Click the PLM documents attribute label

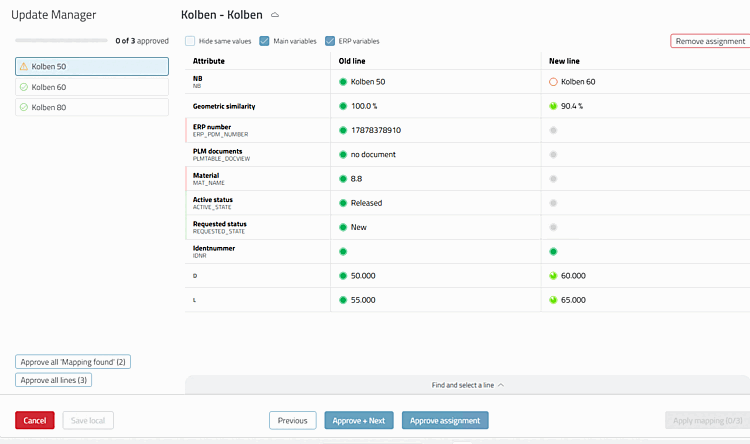tap(218, 151)
